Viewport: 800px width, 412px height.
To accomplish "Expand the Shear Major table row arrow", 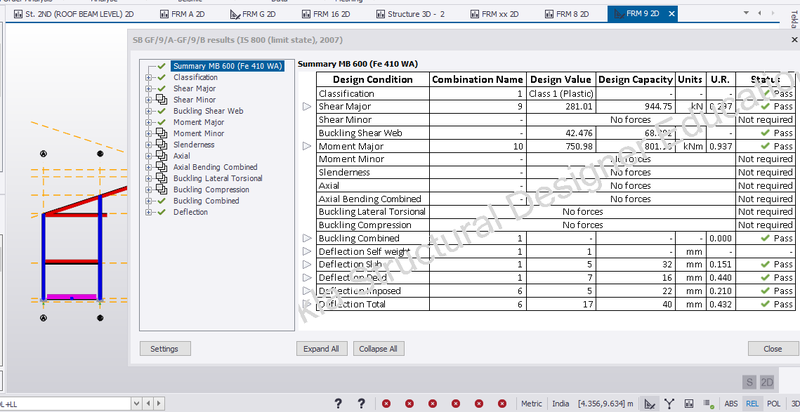I will 307,107.
